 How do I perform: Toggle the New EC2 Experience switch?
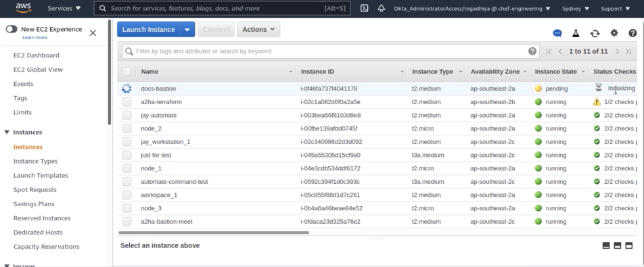pyautogui.click(x=11, y=29)
